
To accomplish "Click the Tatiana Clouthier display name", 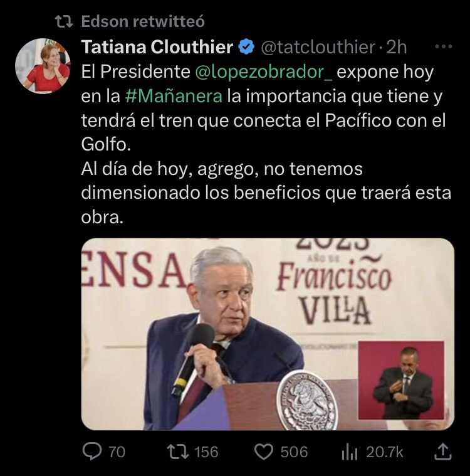I will click(x=157, y=47).
